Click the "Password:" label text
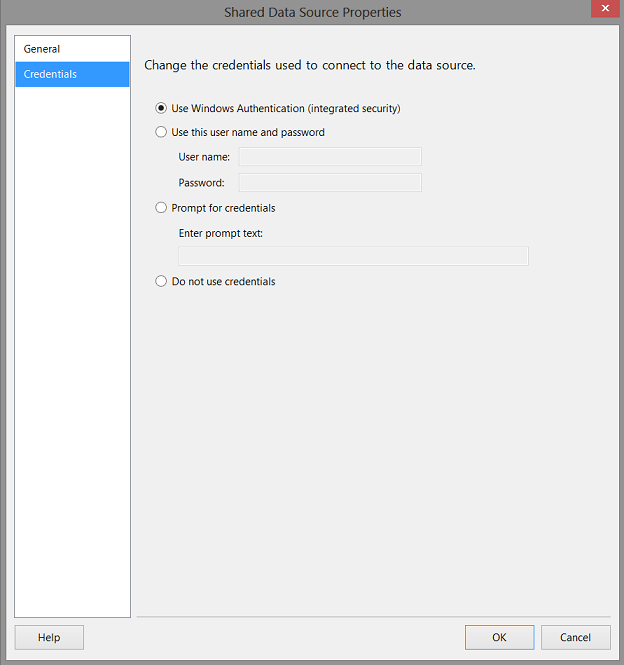Screen dimensions: 624x665 (201, 183)
